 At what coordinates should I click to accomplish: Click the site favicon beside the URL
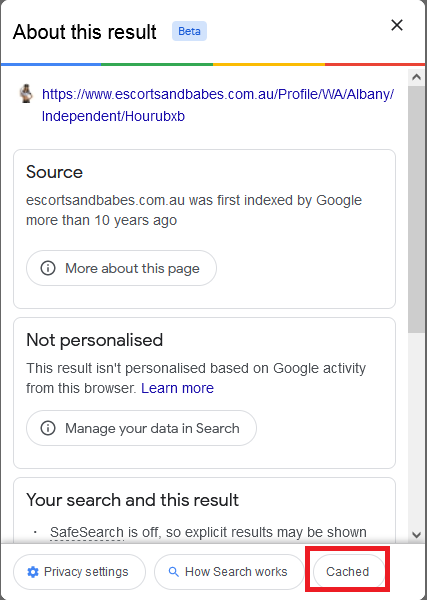[x=26, y=93]
